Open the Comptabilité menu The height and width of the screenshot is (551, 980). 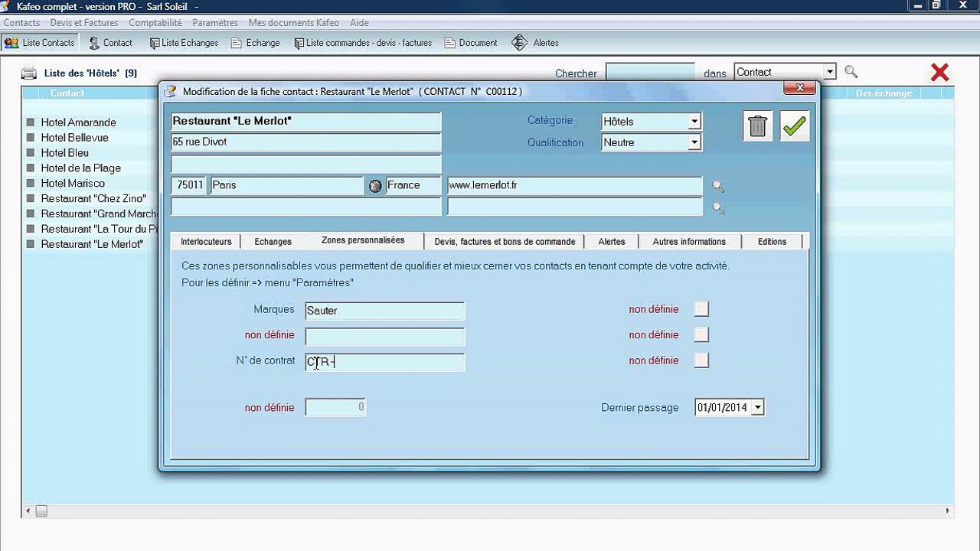click(x=155, y=23)
